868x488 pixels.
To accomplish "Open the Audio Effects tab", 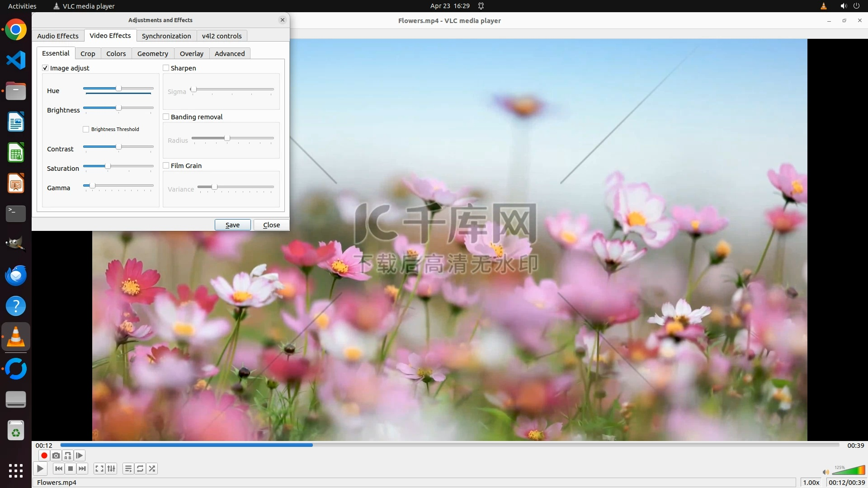I will point(58,36).
